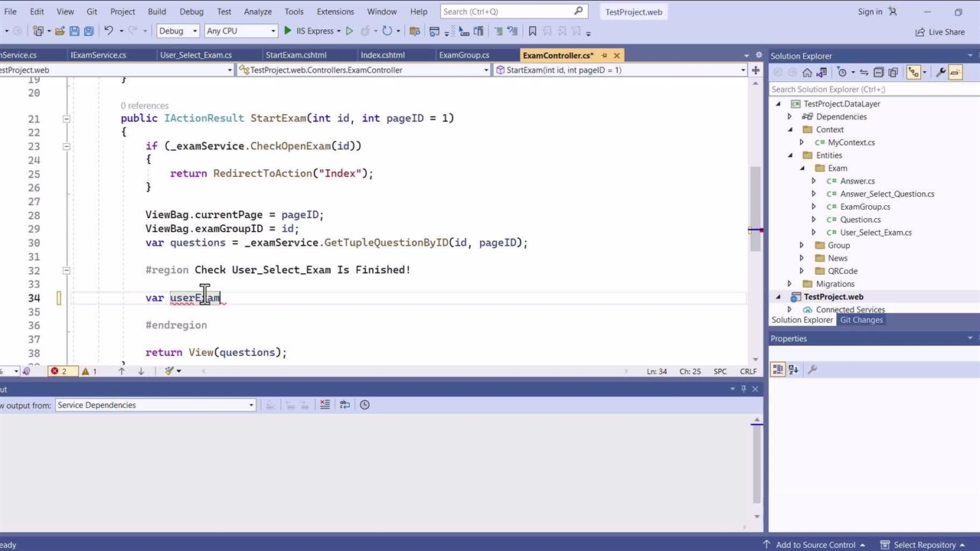This screenshot has height=551, width=980.
Task: Open the Debug configuration dropdown
Action: point(178,31)
